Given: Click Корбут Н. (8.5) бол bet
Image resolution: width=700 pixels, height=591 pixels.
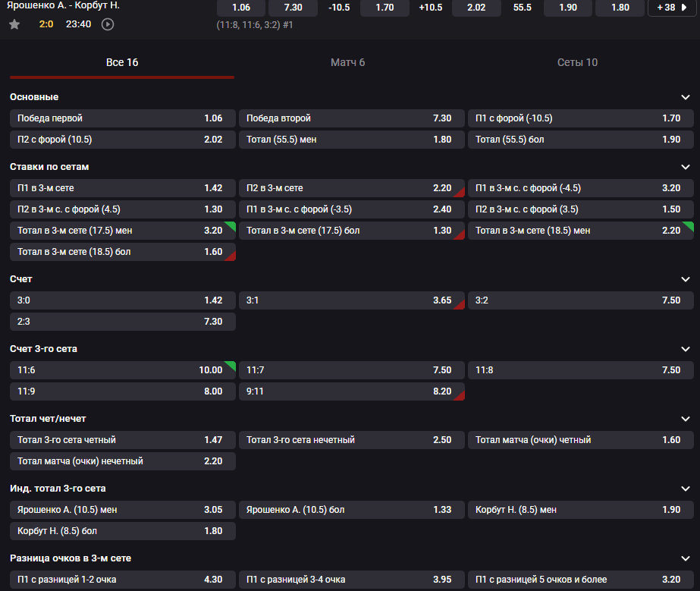Looking at the screenshot, I should [122, 531].
